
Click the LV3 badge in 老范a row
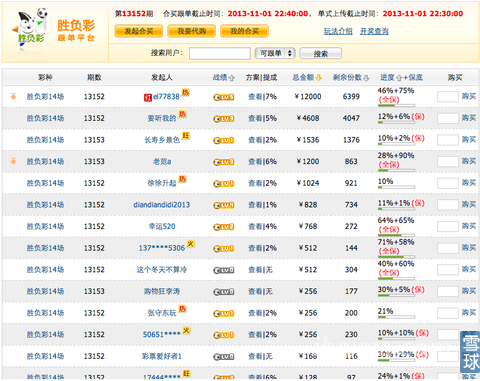click(224, 162)
